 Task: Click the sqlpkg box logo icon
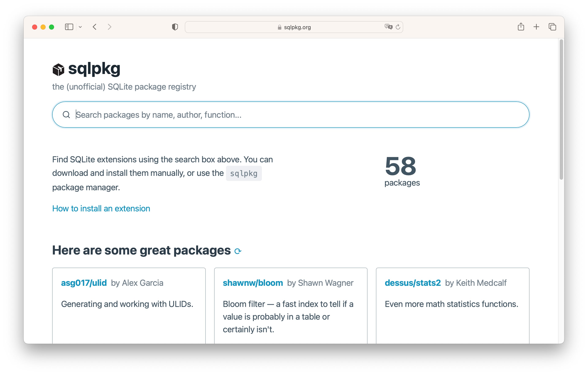[x=58, y=70]
